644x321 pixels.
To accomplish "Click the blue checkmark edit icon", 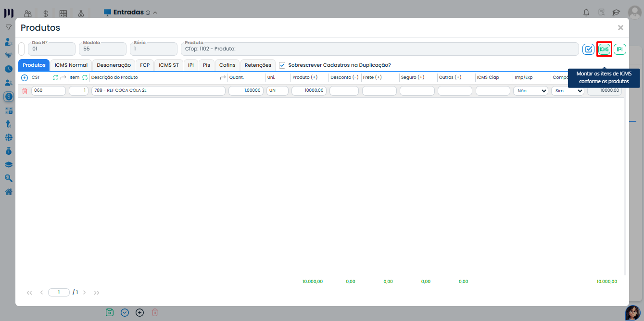I will pos(588,49).
